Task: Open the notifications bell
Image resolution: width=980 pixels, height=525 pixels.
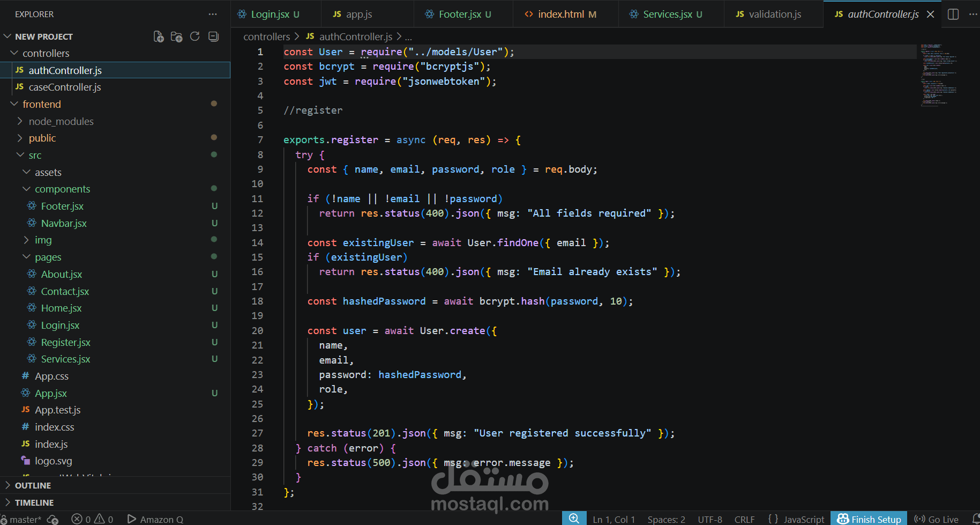Action: (x=975, y=519)
